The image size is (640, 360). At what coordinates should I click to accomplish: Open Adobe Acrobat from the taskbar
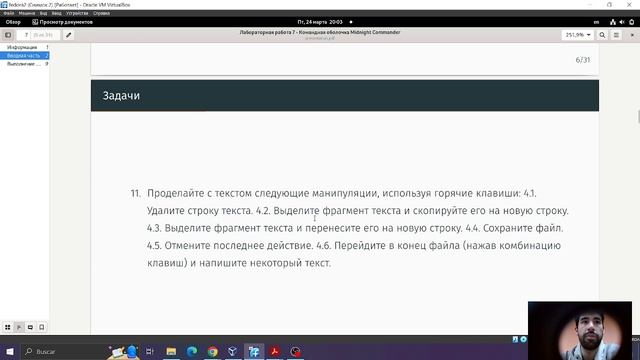pos(275,351)
